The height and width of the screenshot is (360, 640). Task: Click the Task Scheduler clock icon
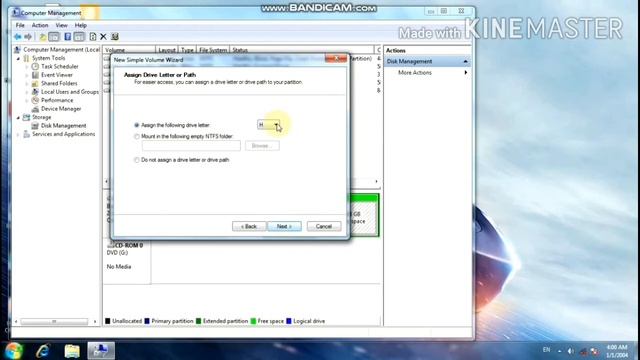(36, 67)
